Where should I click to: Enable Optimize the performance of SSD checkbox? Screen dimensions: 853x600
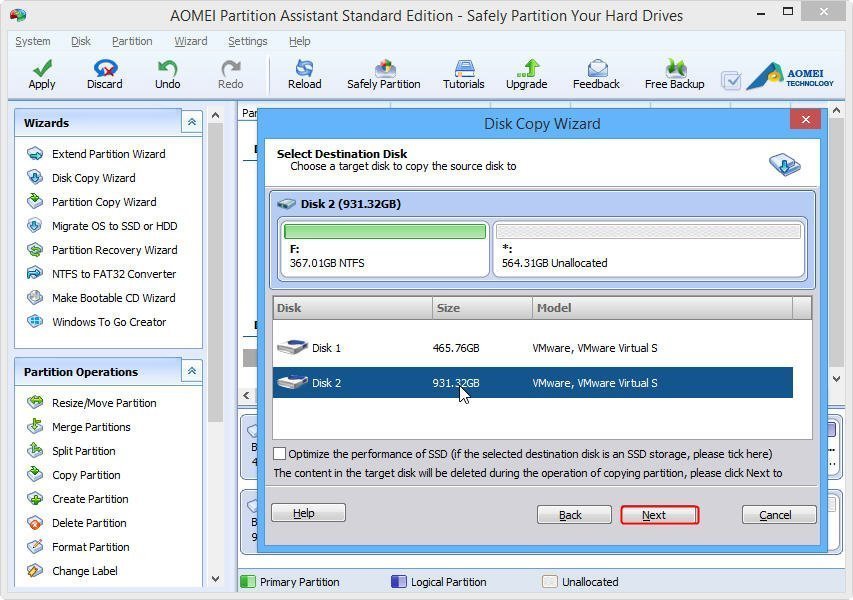[279, 454]
